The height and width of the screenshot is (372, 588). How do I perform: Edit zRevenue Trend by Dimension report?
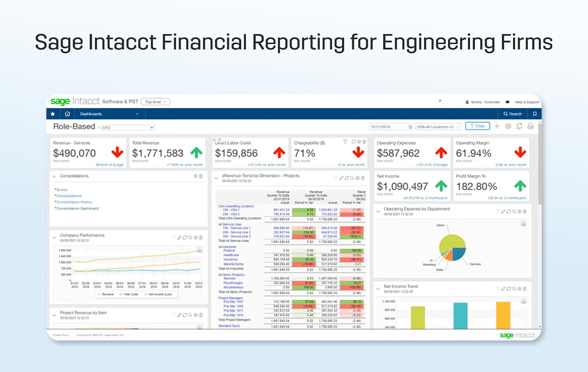pyautogui.click(x=341, y=178)
